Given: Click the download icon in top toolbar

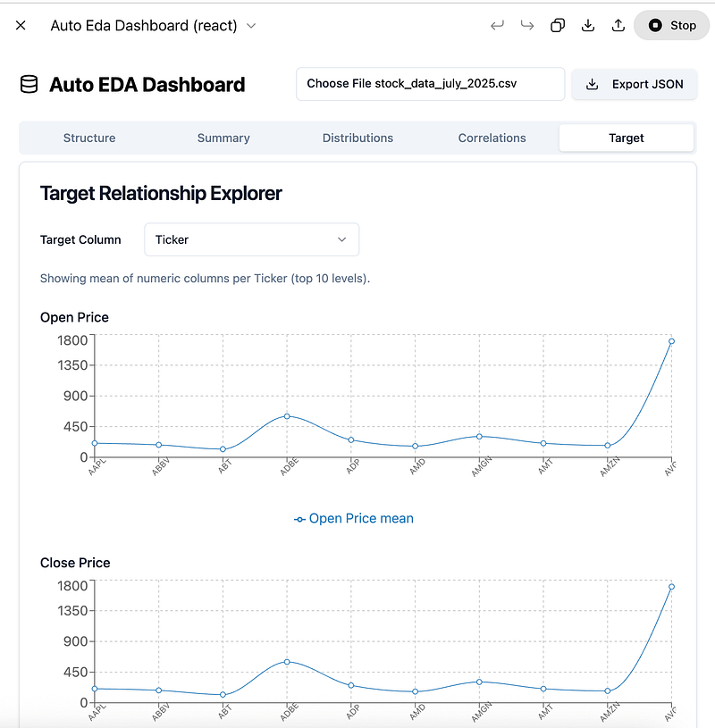Looking at the screenshot, I should pyautogui.click(x=588, y=25).
